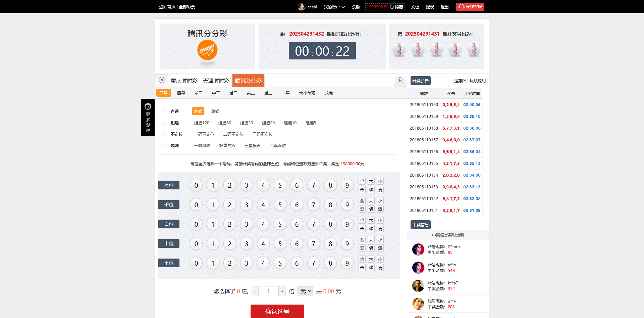The height and width of the screenshot is (318, 644).
Task: Switch betting mode to 单式
Action: (215, 111)
